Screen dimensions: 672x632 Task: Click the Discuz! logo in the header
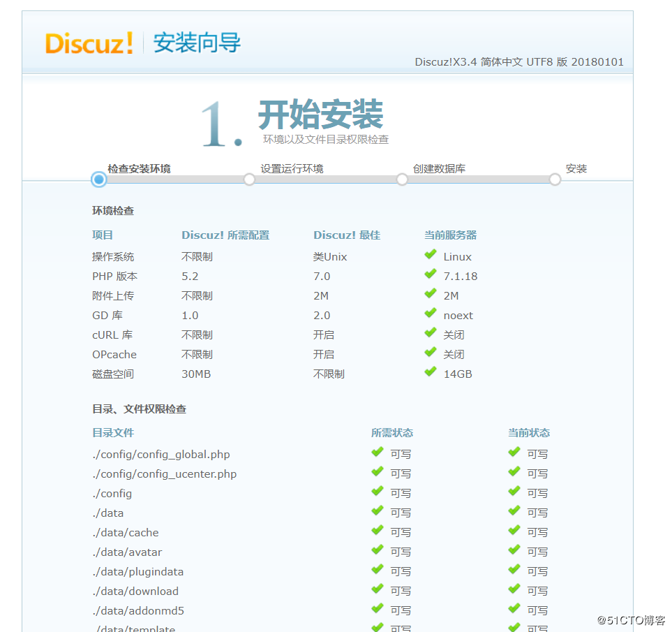pyautogui.click(x=89, y=43)
